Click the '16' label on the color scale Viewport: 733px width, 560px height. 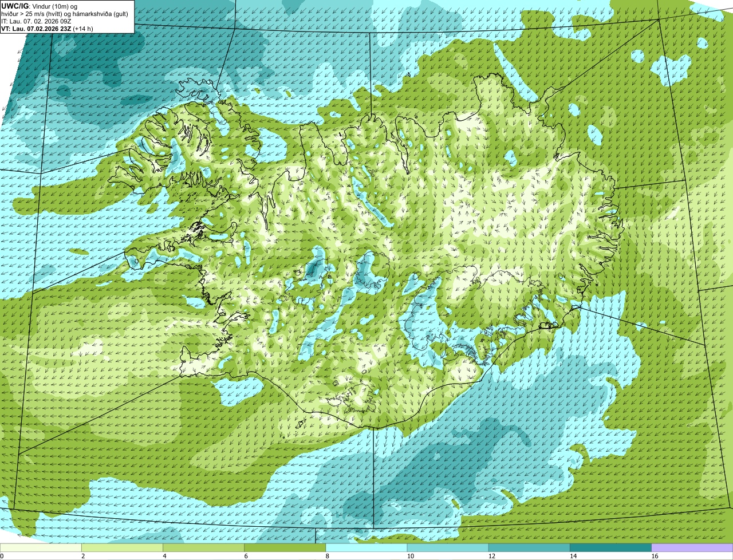655,556
